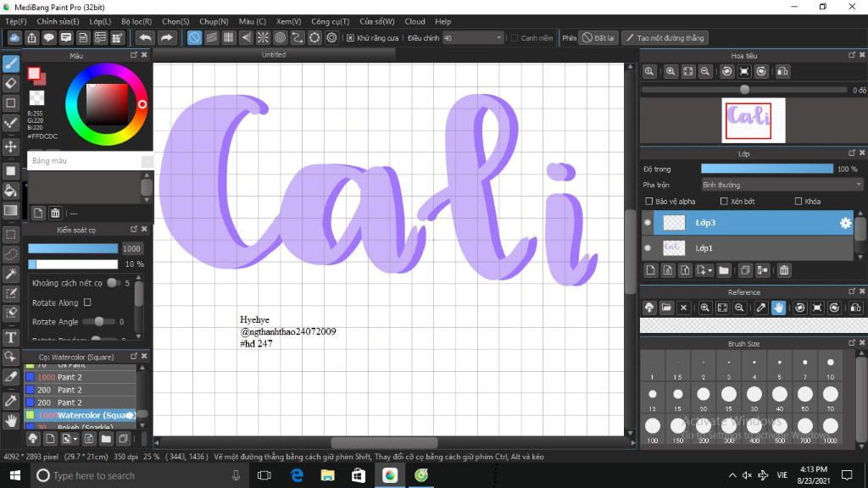This screenshot has width=868, height=488.
Task: Click navigator rotation slider handle
Action: click(744, 90)
